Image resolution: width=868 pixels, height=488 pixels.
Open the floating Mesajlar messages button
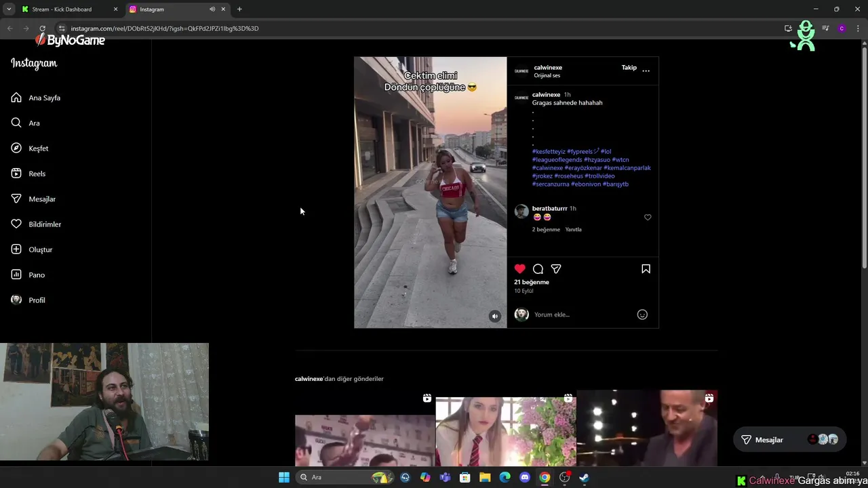(x=789, y=440)
